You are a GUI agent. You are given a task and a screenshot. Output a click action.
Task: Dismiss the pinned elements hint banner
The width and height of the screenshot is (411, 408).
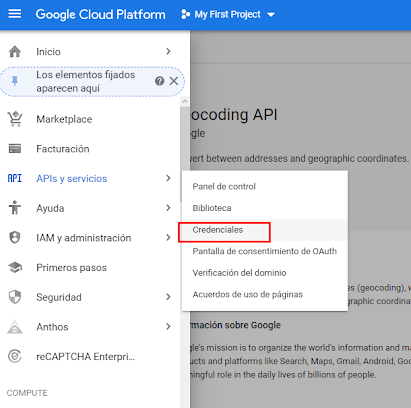[x=174, y=81]
